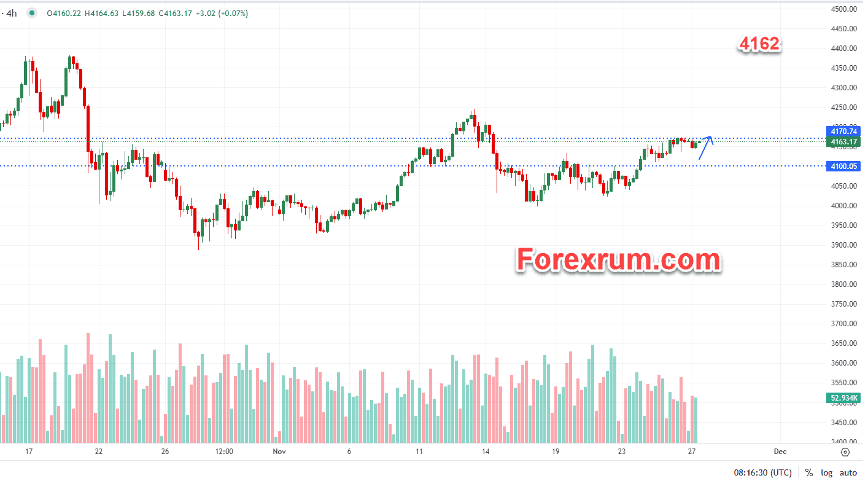Click the OHLC close value C4163.17
The width and height of the screenshot is (868, 478).
pyautogui.click(x=174, y=13)
